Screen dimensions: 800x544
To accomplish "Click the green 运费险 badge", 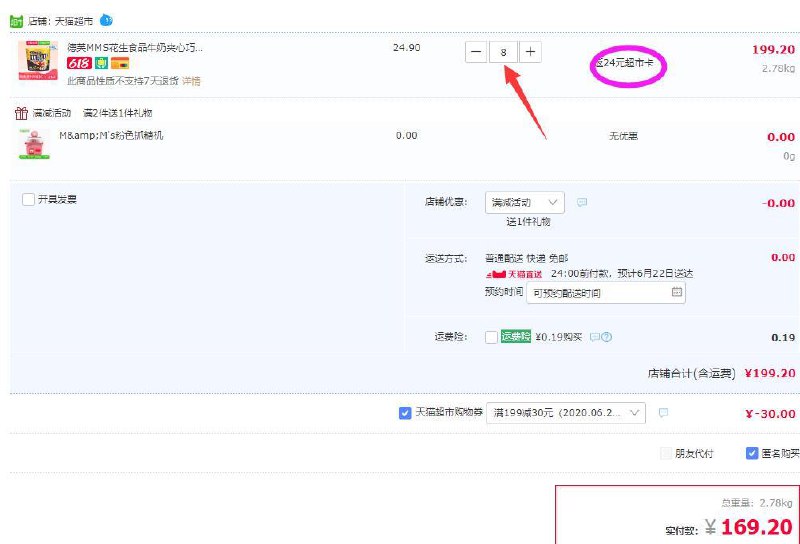I will (516, 336).
